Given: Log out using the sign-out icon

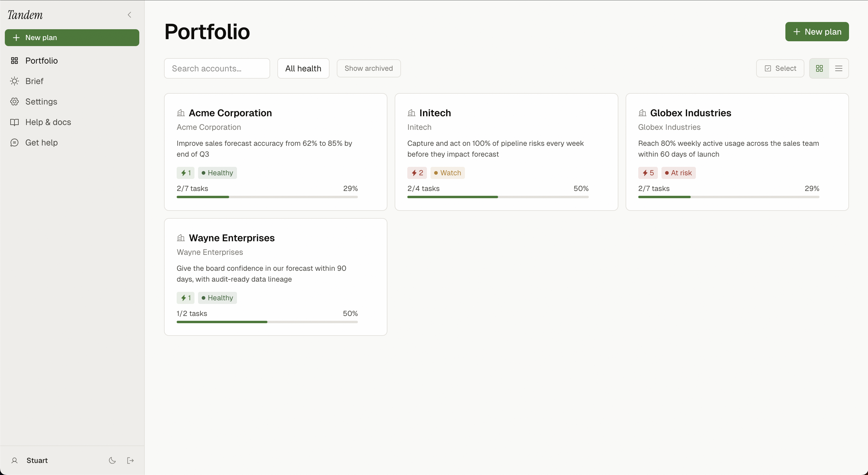Looking at the screenshot, I should click(x=131, y=460).
